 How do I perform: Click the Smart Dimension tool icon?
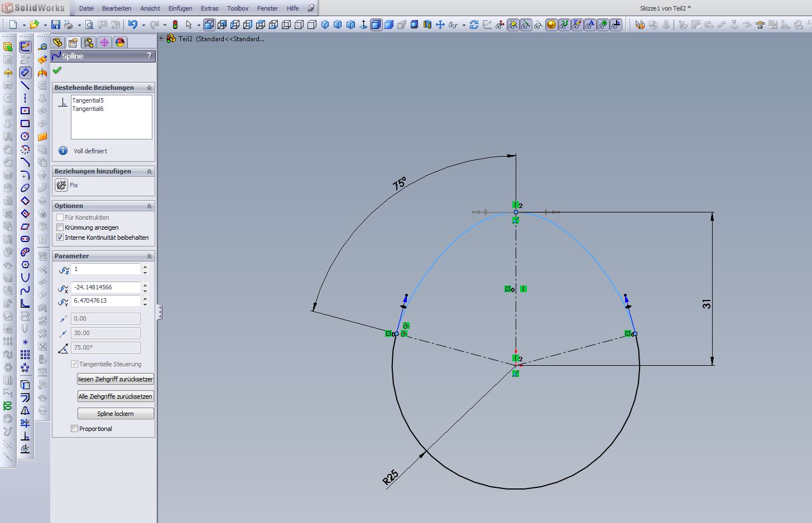click(25, 72)
